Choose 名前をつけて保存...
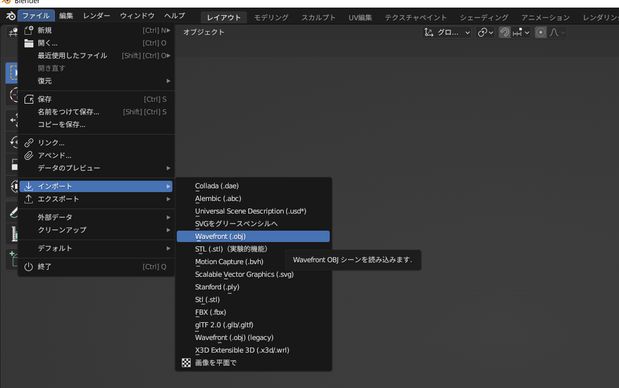Viewport: 619px width, 388px height. coord(96,112)
